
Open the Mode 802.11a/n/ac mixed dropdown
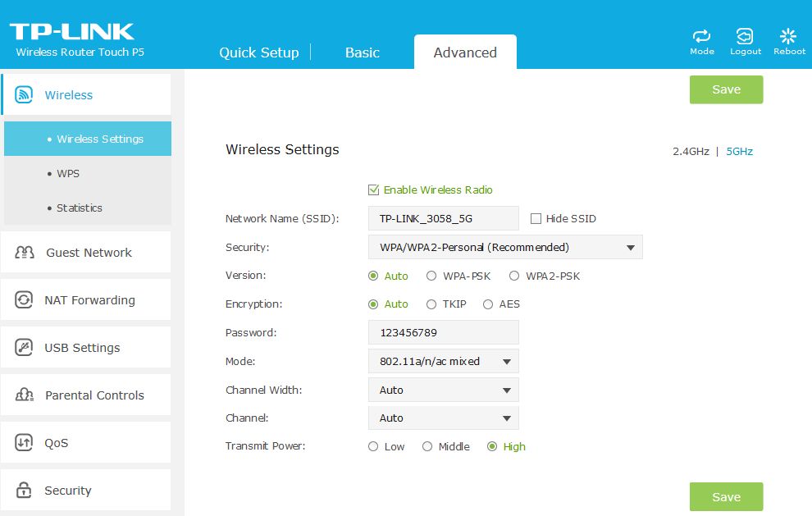[x=443, y=361]
